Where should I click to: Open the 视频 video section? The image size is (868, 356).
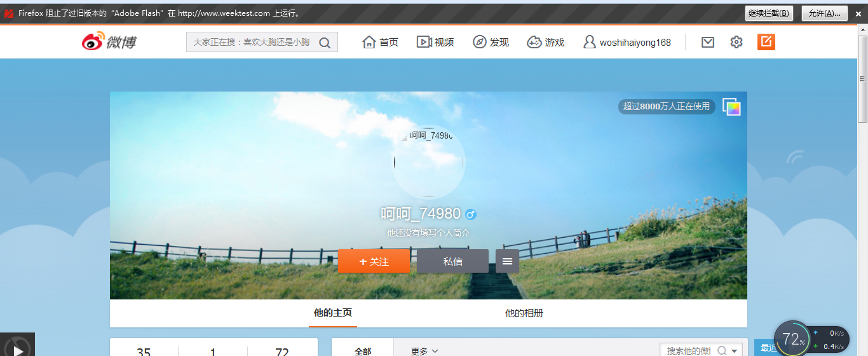(x=435, y=42)
